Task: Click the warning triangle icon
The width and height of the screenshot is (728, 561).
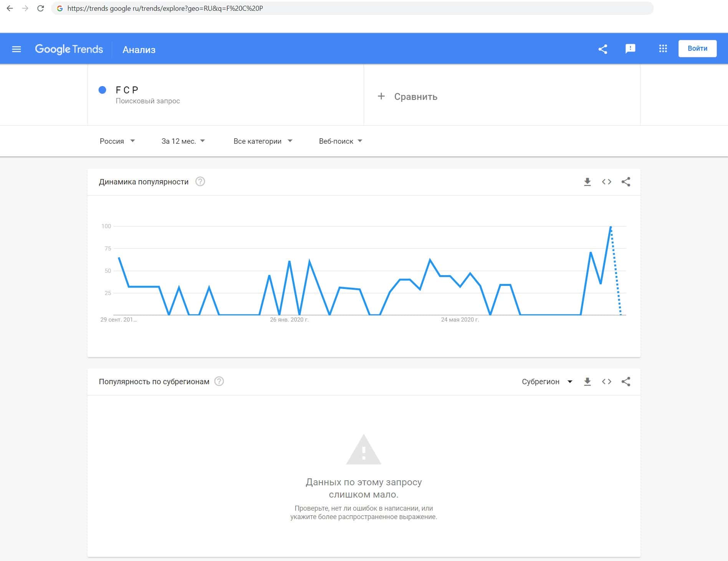Action: point(364,450)
